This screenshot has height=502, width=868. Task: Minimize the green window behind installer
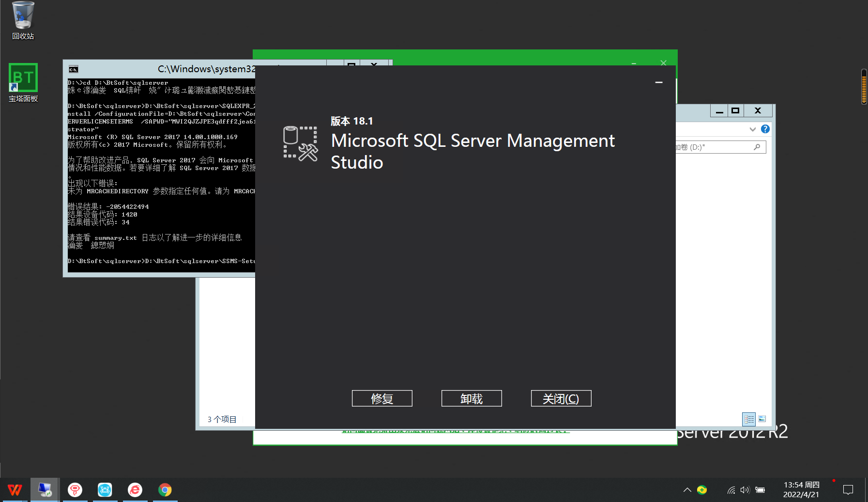(x=634, y=63)
